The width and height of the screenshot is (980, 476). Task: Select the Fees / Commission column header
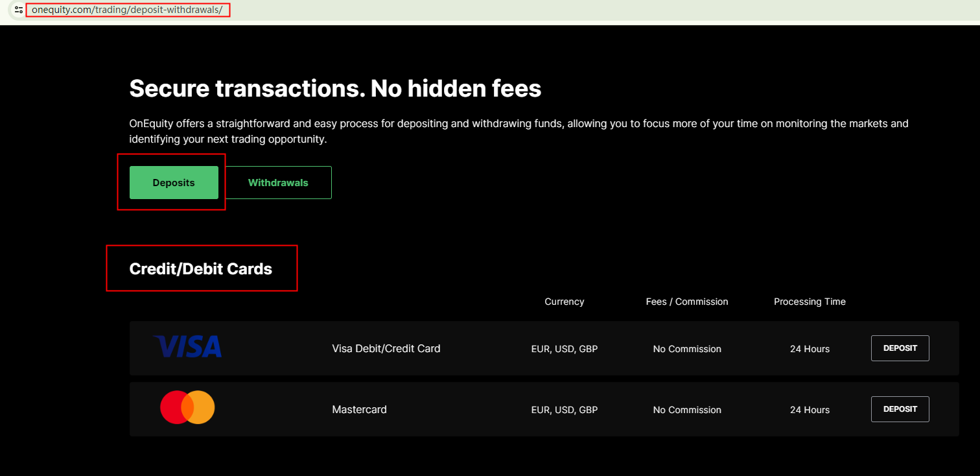686,301
